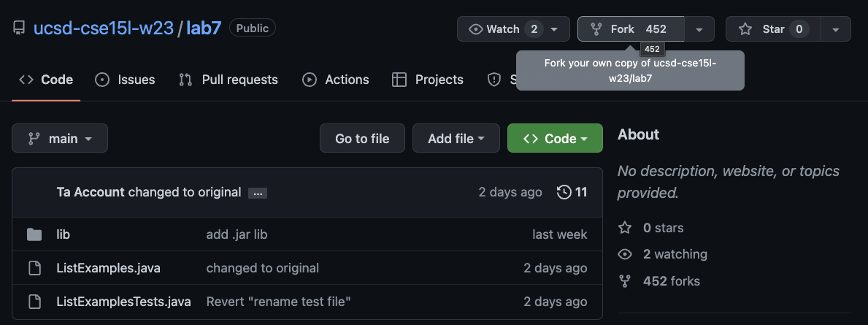Open the 'add .jar lib' commit message
Viewport: 868px width, 325px height.
click(x=237, y=234)
